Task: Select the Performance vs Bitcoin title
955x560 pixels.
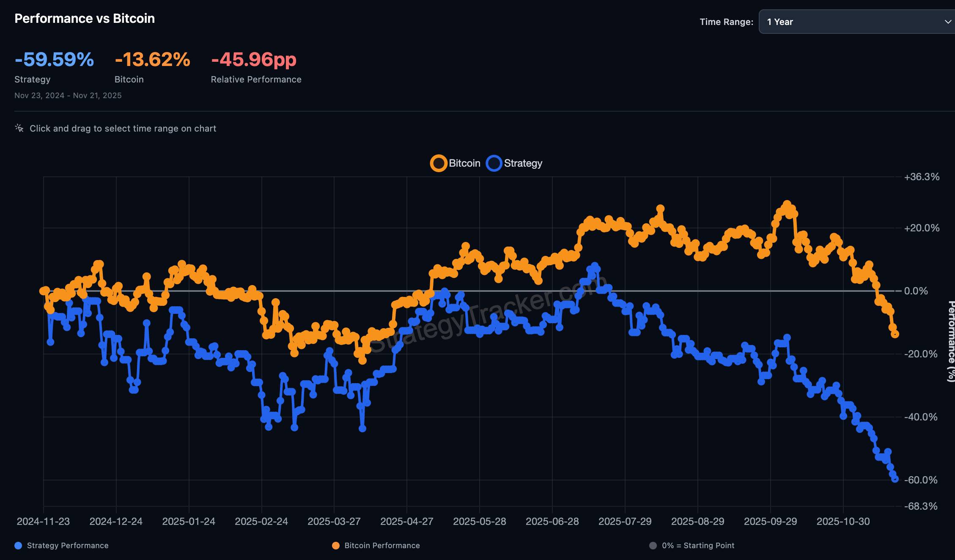Action: coord(84,18)
